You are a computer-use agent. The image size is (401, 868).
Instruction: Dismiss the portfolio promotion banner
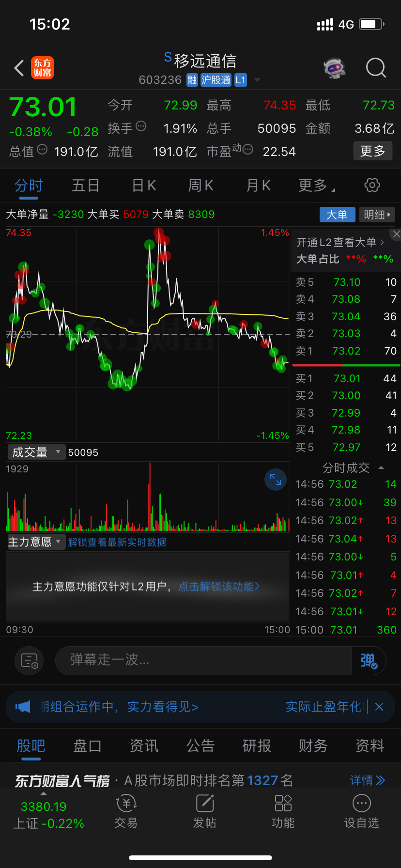click(x=379, y=707)
